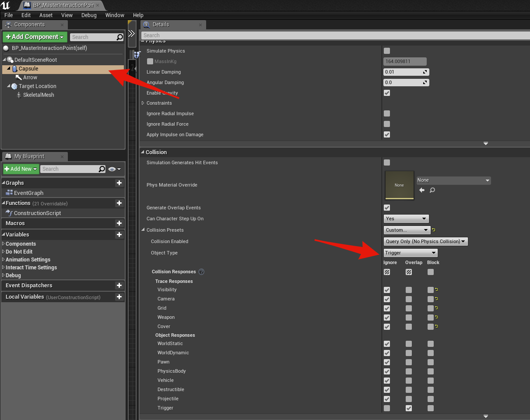Viewport: 530px width, 420px height.
Task: Use selected asset arrow under Phys Material
Action: tap(422, 190)
